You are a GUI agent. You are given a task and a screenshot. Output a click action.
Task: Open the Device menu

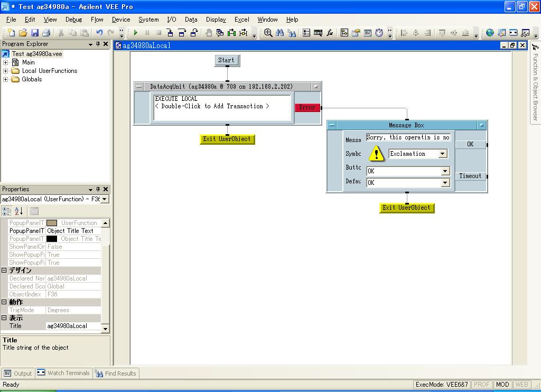121,20
